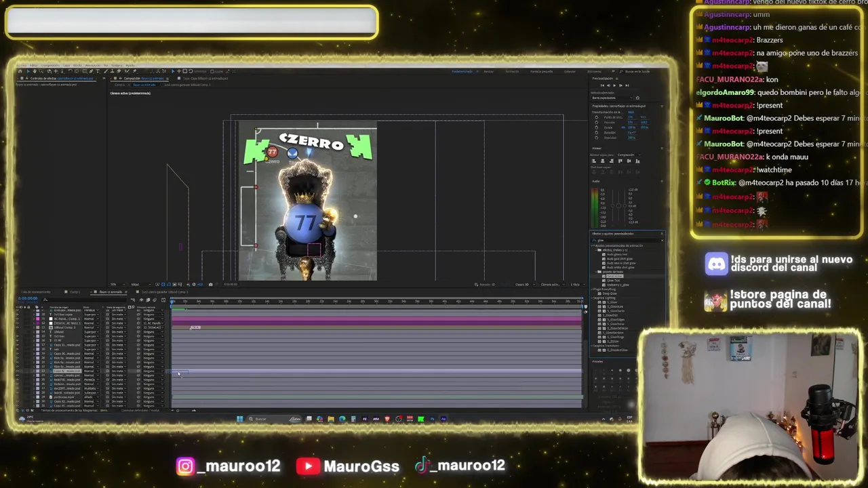
Task: Select the Eraser tool
Action: point(119,71)
